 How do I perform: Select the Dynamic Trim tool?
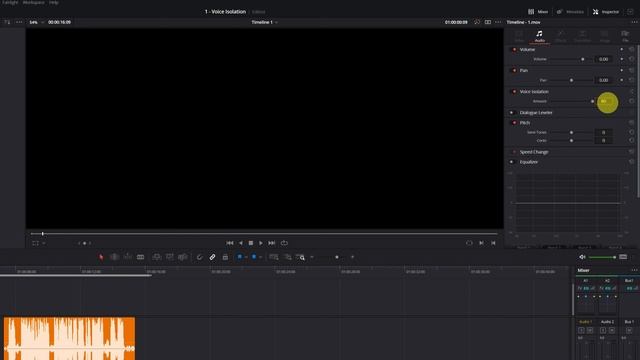[x=128, y=257]
